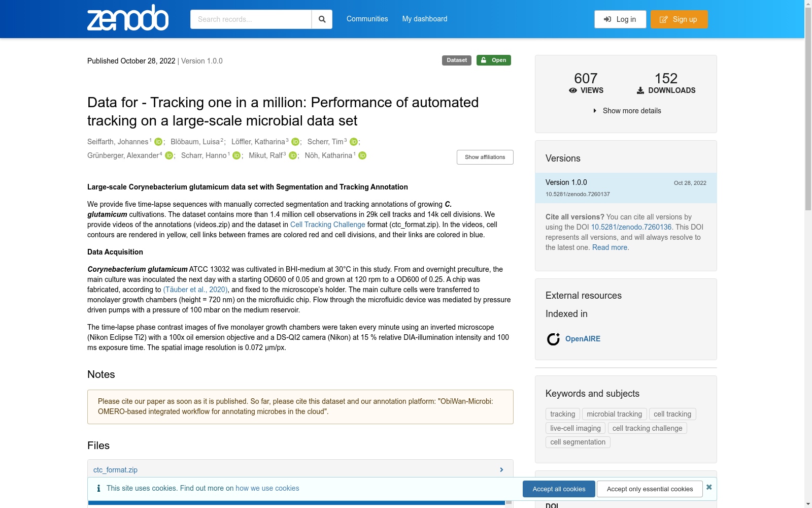Click scrollbar down arrow
The height and width of the screenshot is (508, 812).
coord(808,504)
